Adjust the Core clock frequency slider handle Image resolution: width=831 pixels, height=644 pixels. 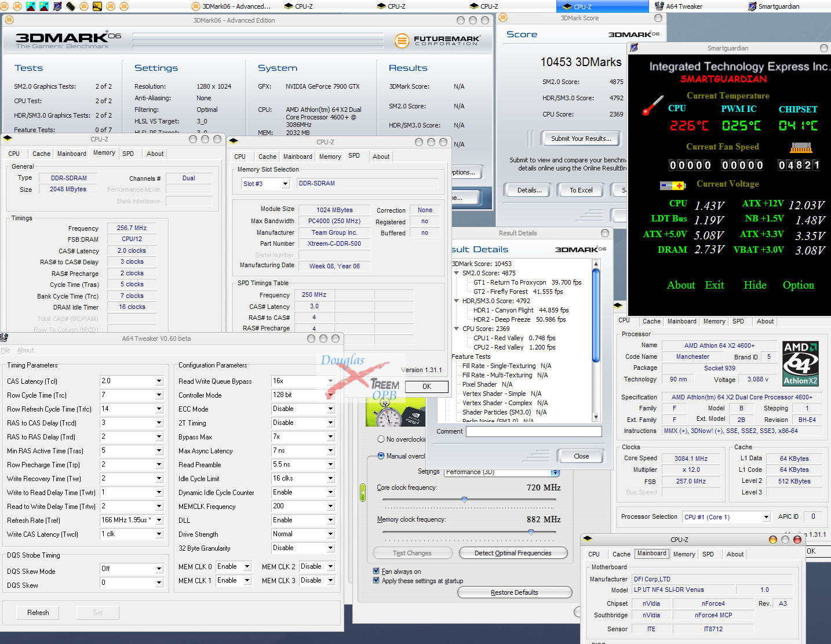464,499
